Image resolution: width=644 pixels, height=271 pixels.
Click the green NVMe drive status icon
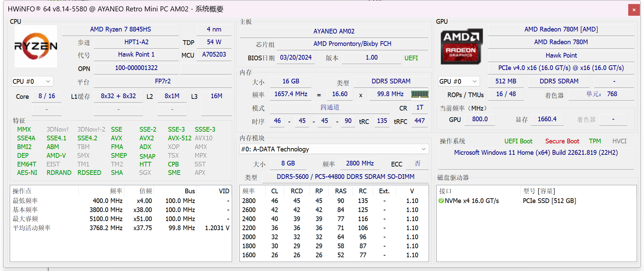point(441,201)
